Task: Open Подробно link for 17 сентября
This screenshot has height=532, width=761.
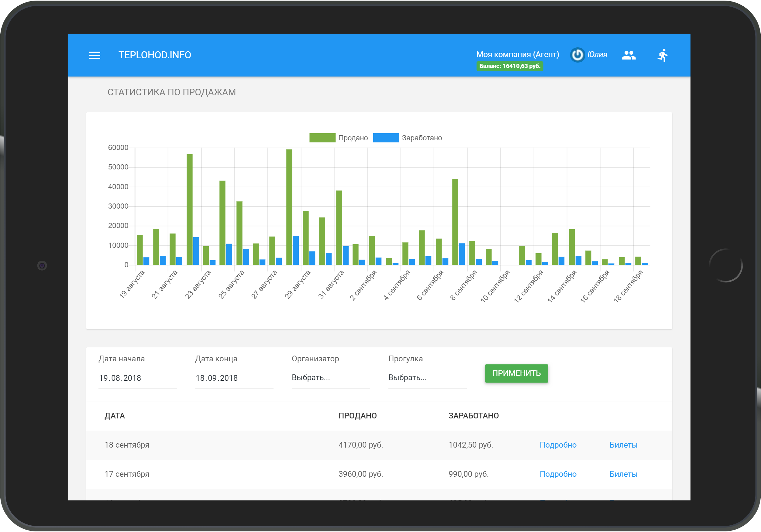Action: [558, 474]
